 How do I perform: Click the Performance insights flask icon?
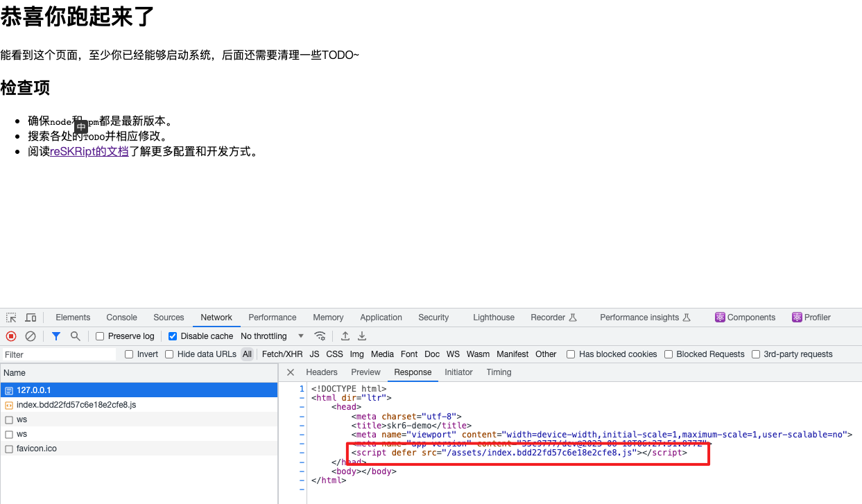click(687, 318)
